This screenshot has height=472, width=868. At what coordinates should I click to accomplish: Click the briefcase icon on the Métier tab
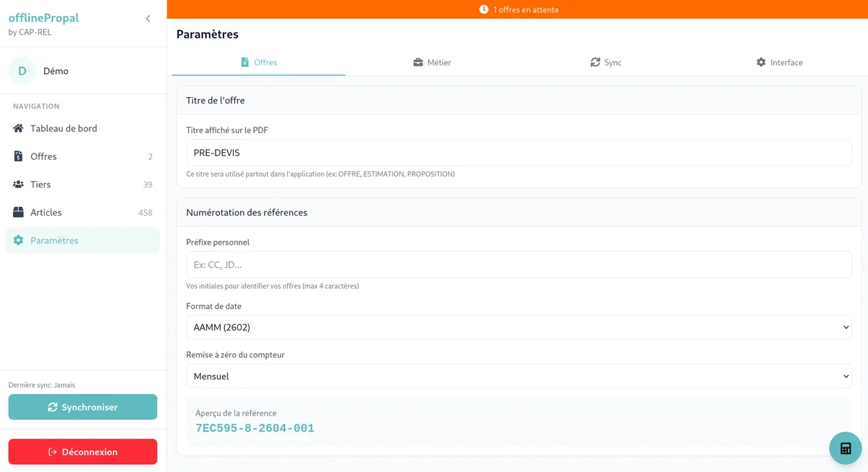(x=418, y=62)
